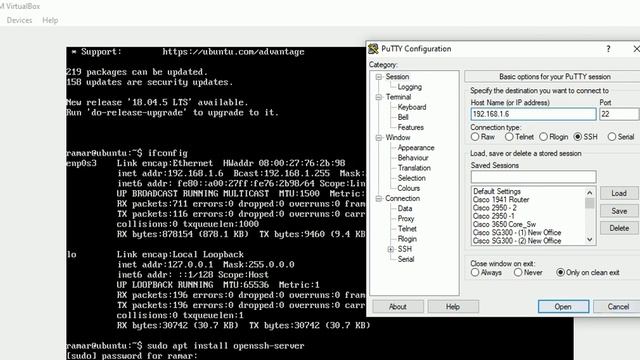Viewport: 640px width, 360px height.
Task: Collapse the Session tree node
Action: point(379,77)
